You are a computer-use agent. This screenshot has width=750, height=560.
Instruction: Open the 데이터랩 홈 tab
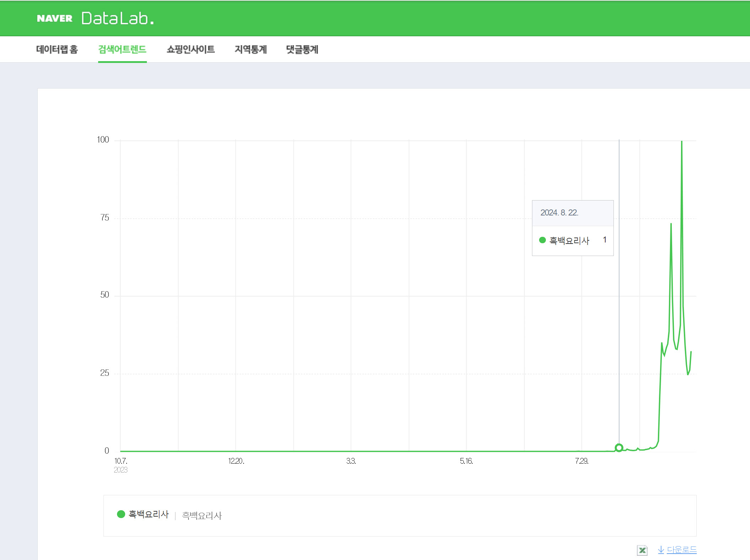(57, 49)
